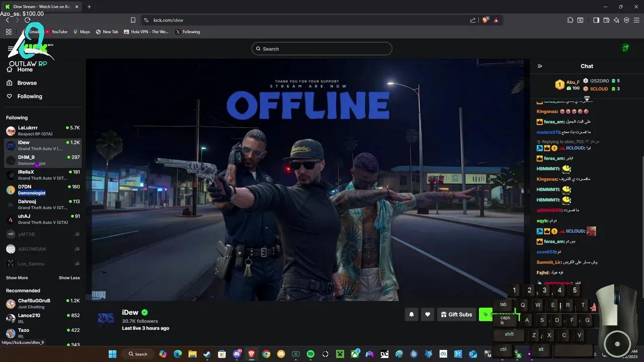This screenshot has width=644, height=362.
Task: Open YouTube bookmark
Action: click(56, 32)
